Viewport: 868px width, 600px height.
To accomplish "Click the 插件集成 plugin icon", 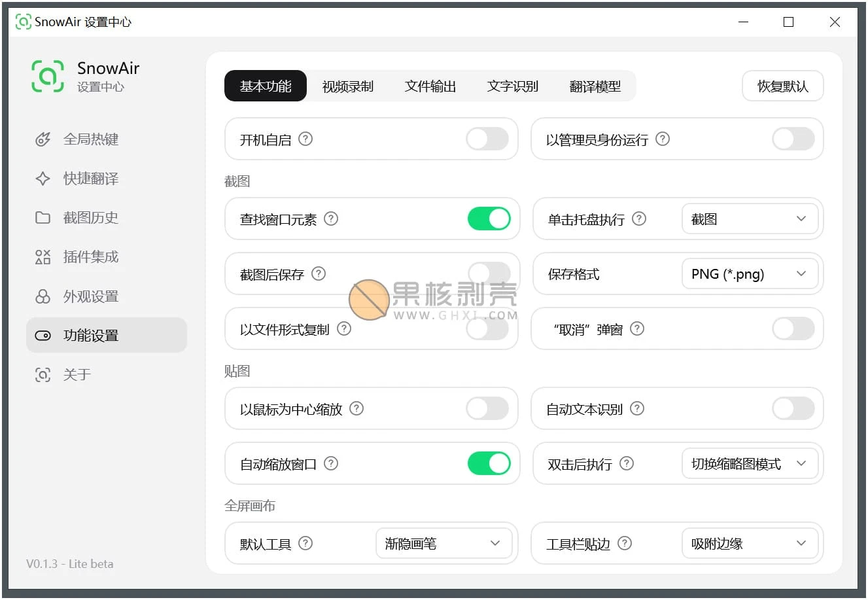I will (x=43, y=257).
